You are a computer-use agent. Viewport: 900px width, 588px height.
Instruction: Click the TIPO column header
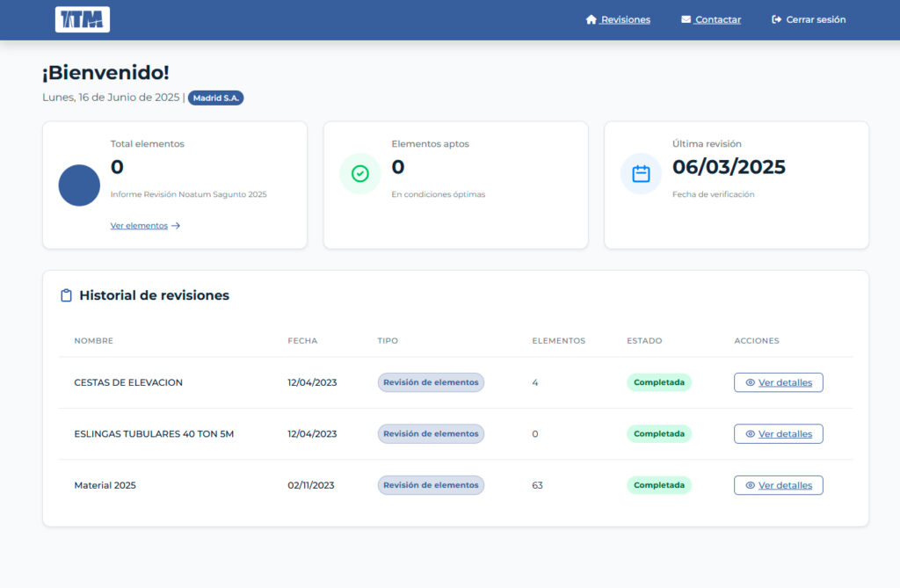click(x=388, y=340)
